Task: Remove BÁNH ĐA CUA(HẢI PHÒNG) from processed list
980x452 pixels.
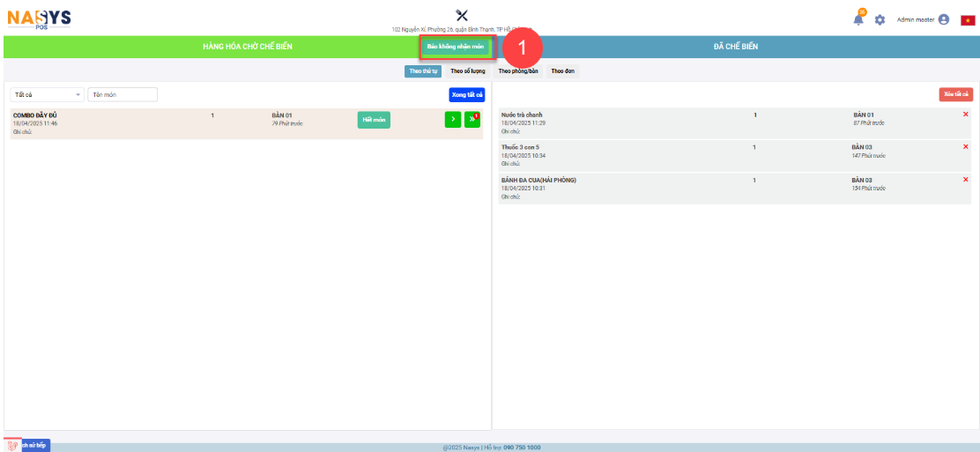Action: [966, 180]
